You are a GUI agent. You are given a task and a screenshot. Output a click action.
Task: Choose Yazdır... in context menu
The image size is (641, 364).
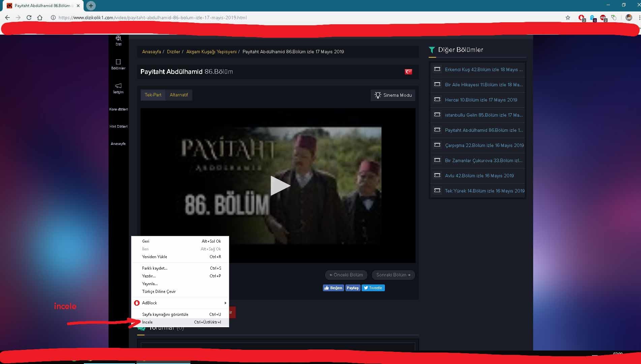(x=180, y=276)
